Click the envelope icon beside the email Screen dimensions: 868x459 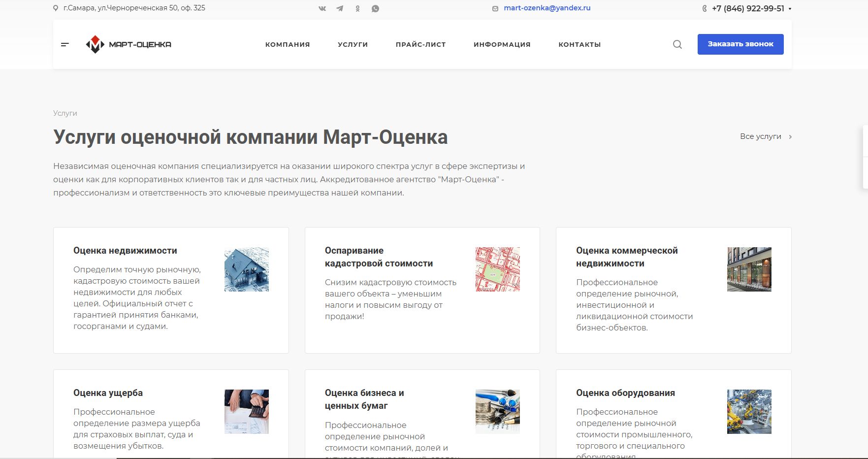tap(495, 8)
